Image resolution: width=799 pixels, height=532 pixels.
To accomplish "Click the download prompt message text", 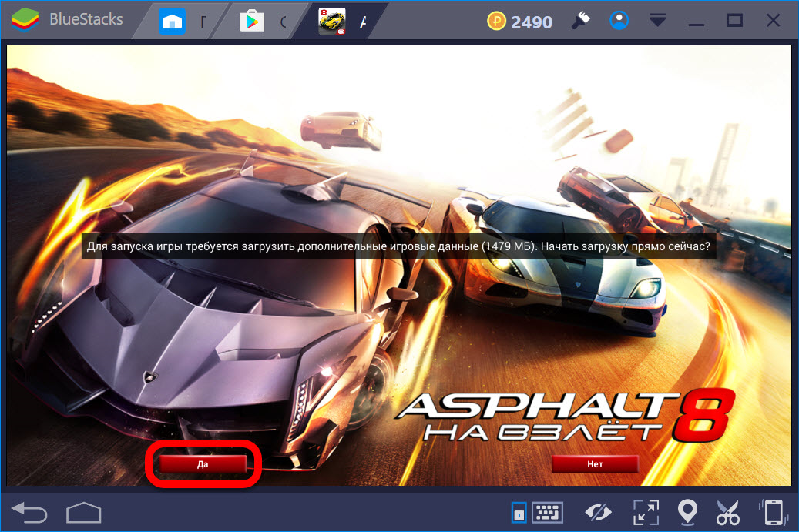I will [x=398, y=249].
